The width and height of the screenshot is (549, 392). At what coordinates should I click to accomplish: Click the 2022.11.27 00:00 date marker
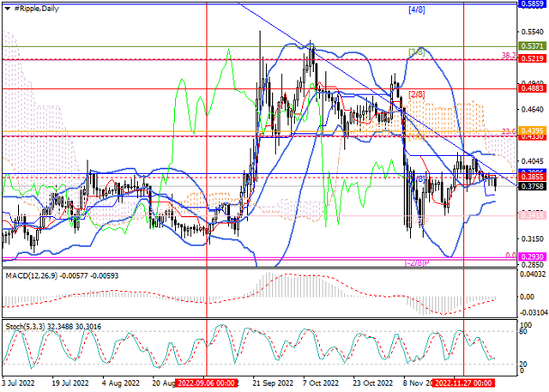463,383
